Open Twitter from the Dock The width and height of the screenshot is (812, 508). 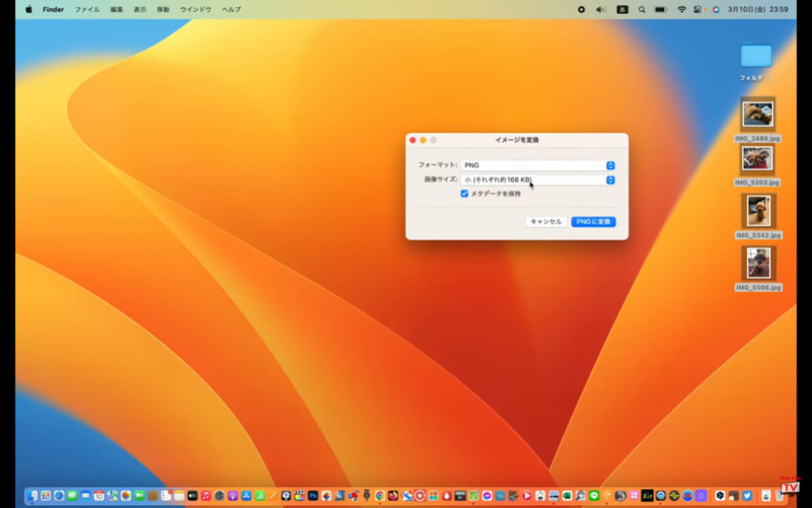(747, 496)
